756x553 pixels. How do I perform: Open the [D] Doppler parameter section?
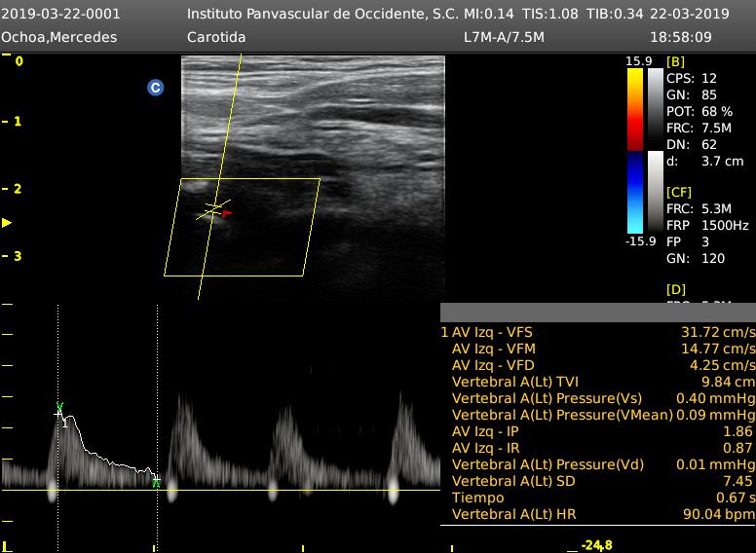(x=675, y=289)
